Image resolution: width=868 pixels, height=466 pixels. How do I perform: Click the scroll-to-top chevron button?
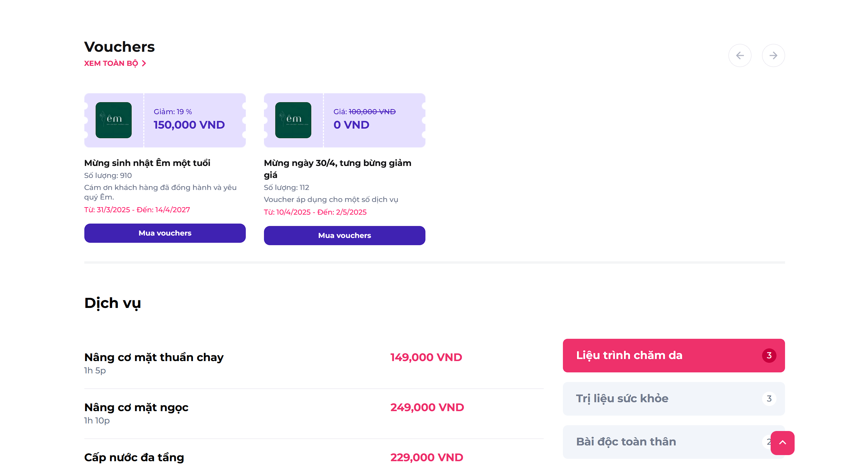point(783,443)
